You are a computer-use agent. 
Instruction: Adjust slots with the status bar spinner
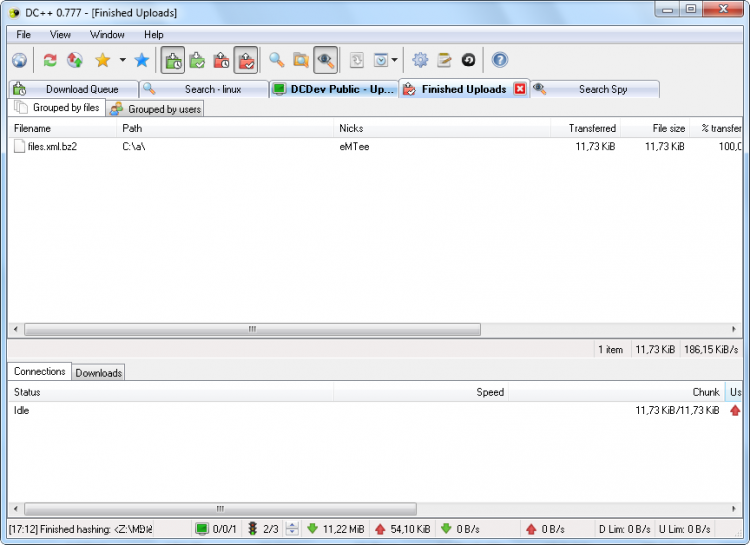(x=292, y=529)
